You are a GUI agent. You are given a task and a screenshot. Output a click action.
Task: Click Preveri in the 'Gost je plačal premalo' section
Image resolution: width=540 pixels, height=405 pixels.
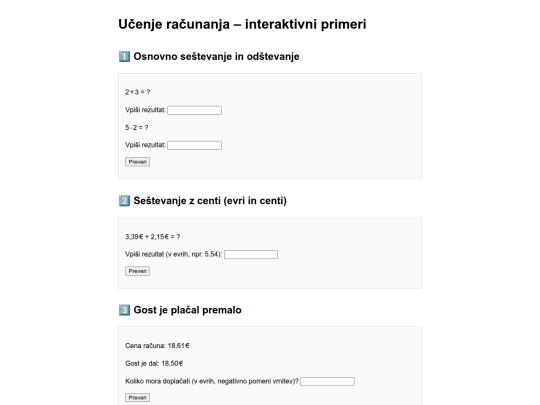(137, 398)
